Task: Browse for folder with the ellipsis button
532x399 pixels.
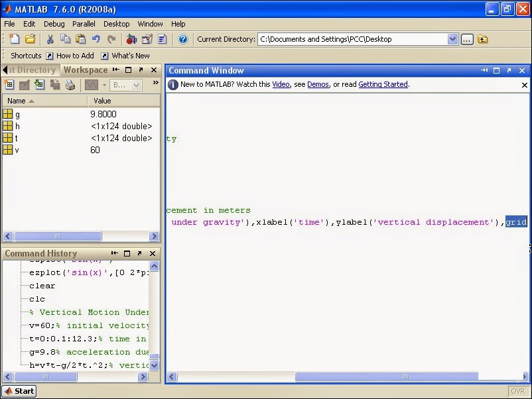Action: 468,39
